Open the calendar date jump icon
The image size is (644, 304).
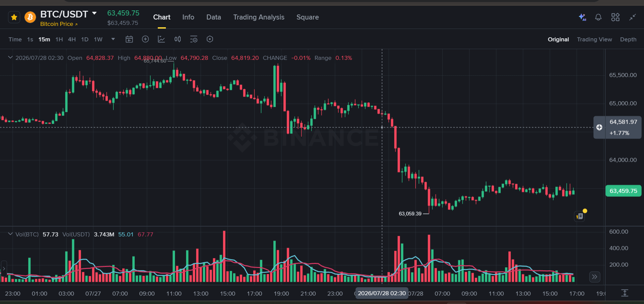[129, 39]
